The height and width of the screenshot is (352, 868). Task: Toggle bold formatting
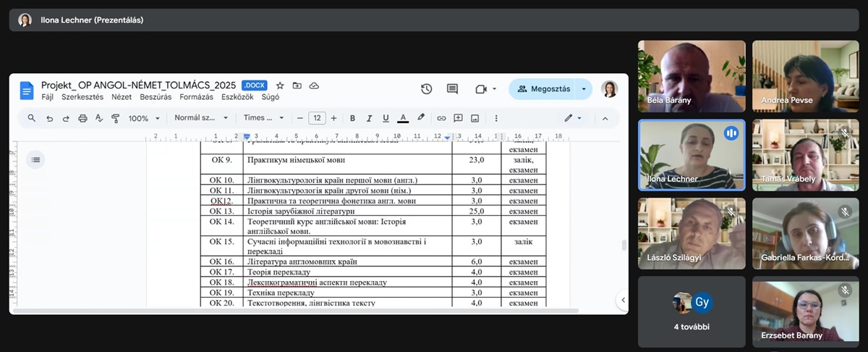(x=352, y=118)
